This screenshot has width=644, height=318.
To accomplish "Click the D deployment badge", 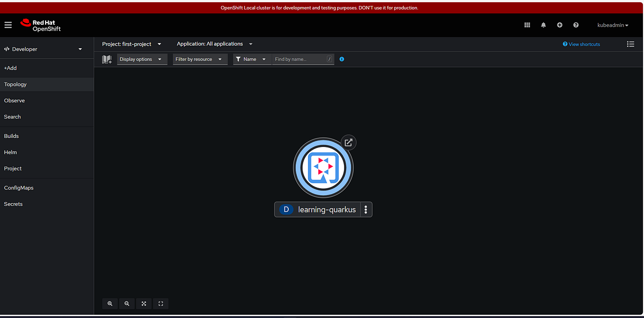I will (286, 210).
